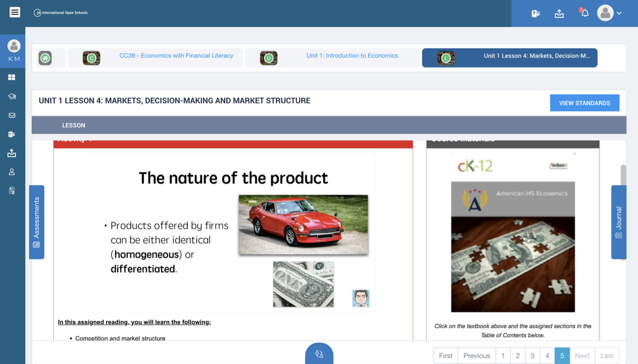The height and width of the screenshot is (364, 638).
Task: Open the dashboard grid icon in sidebar
Action: pos(12,77)
